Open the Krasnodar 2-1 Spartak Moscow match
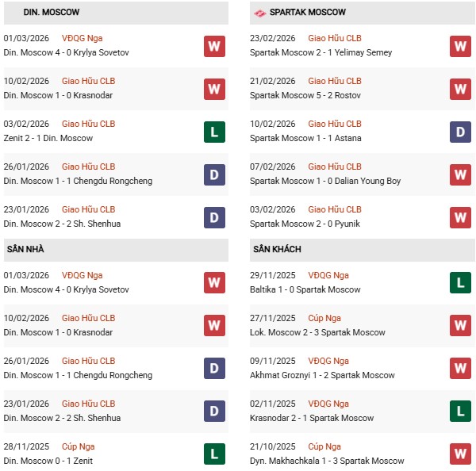Image resolution: width=476 pixels, height=471 pixels. 311,418
